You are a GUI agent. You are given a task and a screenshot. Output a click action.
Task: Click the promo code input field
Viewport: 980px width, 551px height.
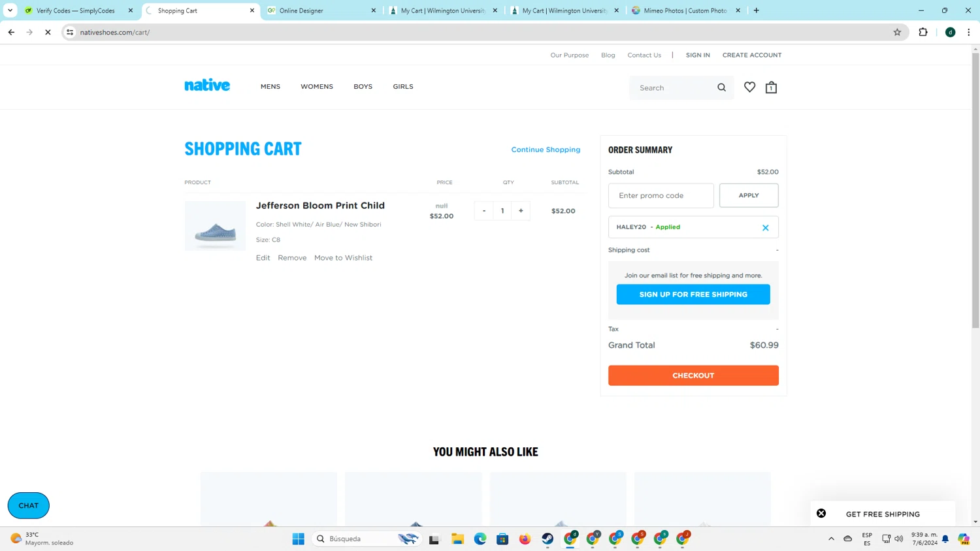(x=661, y=195)
